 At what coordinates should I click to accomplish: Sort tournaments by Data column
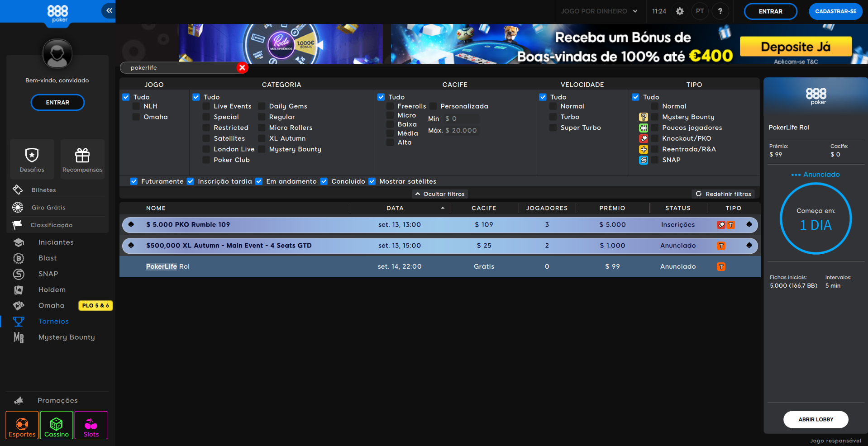tap(395, 208)
